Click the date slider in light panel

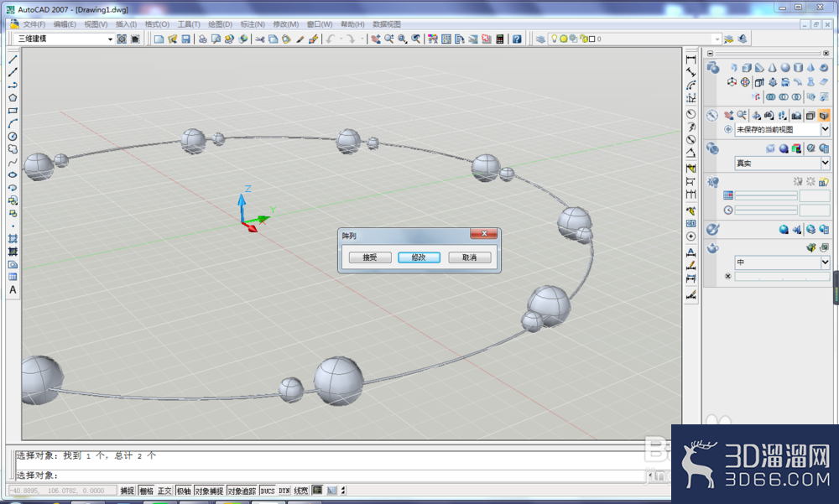click(766, 195)
